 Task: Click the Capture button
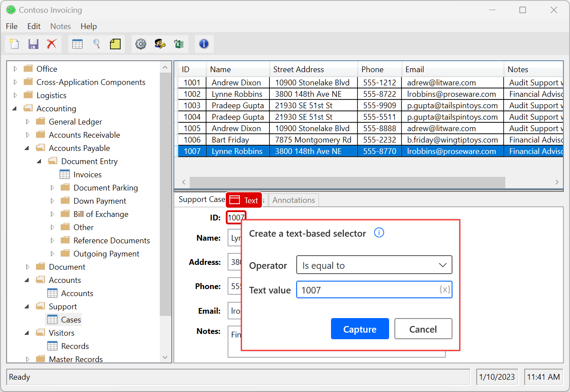(360, 329)
